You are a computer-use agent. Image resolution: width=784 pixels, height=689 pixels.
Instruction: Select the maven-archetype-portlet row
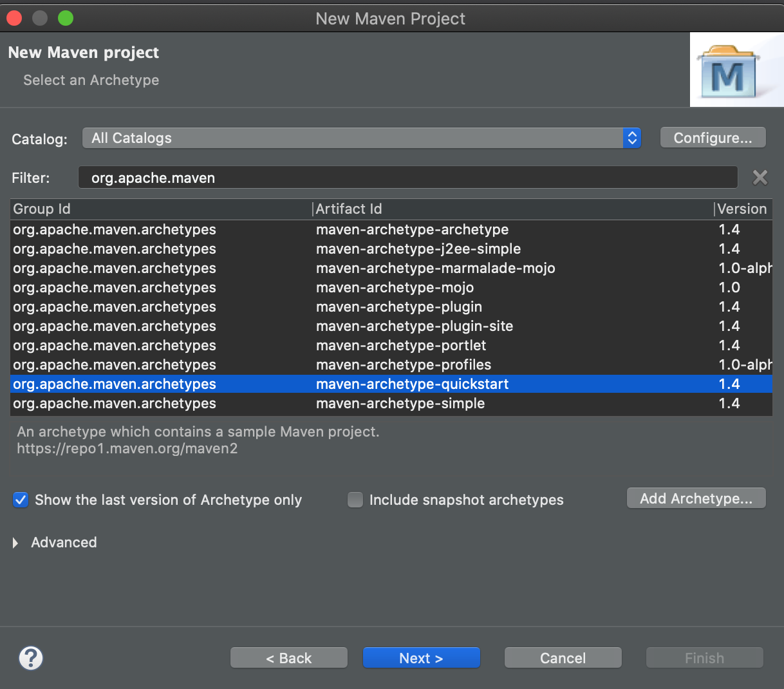point(391,345)
